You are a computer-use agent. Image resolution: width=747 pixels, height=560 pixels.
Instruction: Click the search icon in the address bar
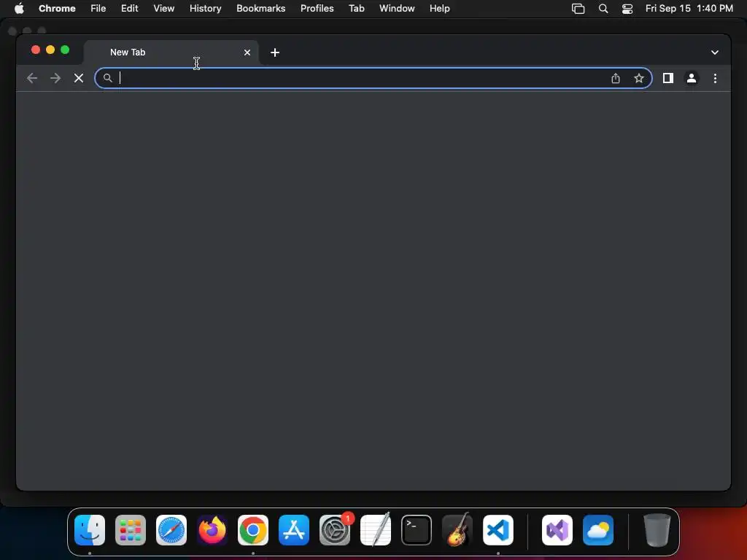pyautogui.click(x=108, y=77)
